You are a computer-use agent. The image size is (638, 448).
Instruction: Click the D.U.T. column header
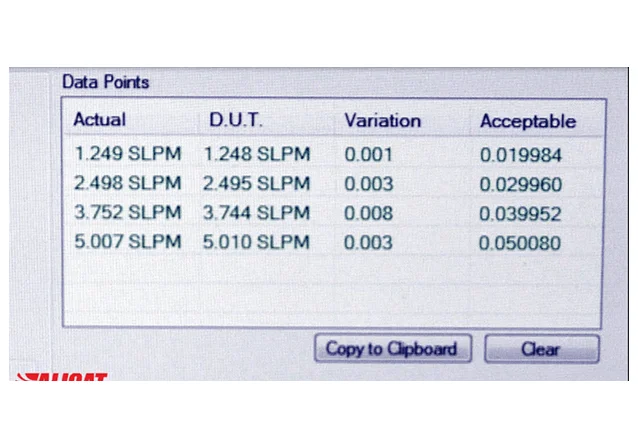(234, 120)
